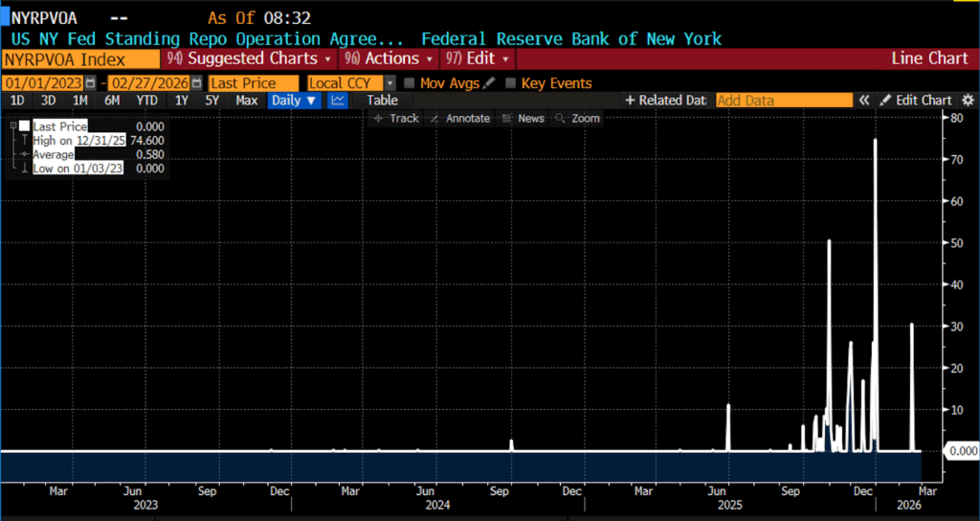Open the start date calendar picker
This screenshot has width=980, height=521.
tap(91, 83)
